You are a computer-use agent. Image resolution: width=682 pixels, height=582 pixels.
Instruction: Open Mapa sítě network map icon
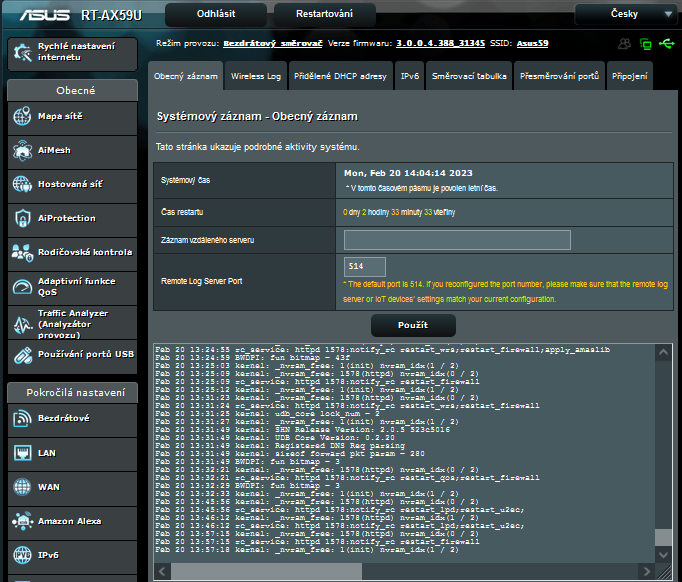[22, 117]
